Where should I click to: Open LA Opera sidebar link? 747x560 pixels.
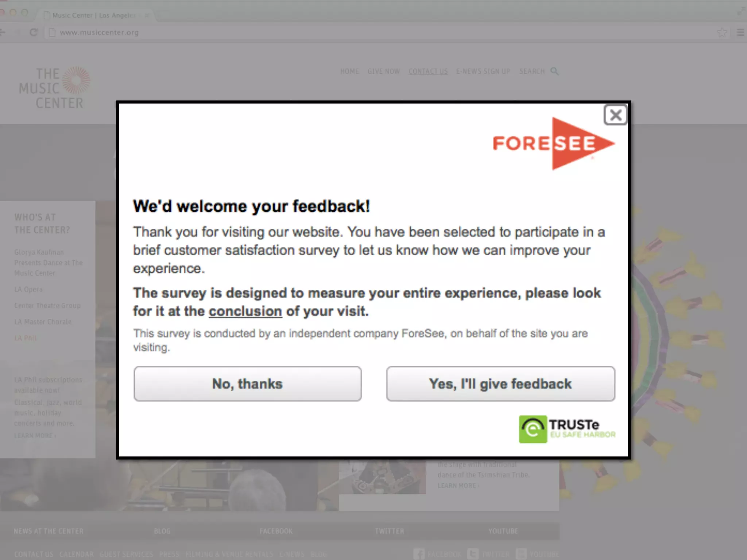(x=28, y=289)
